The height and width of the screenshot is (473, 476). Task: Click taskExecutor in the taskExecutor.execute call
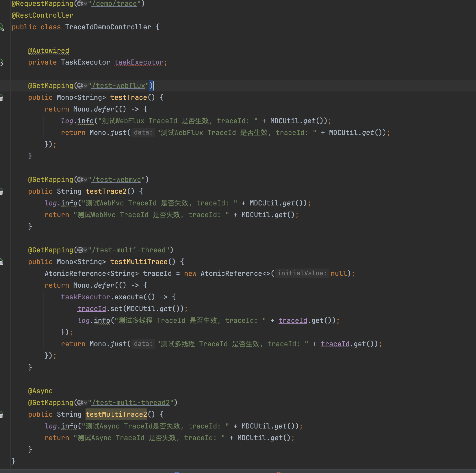click(x=86, y=297)
